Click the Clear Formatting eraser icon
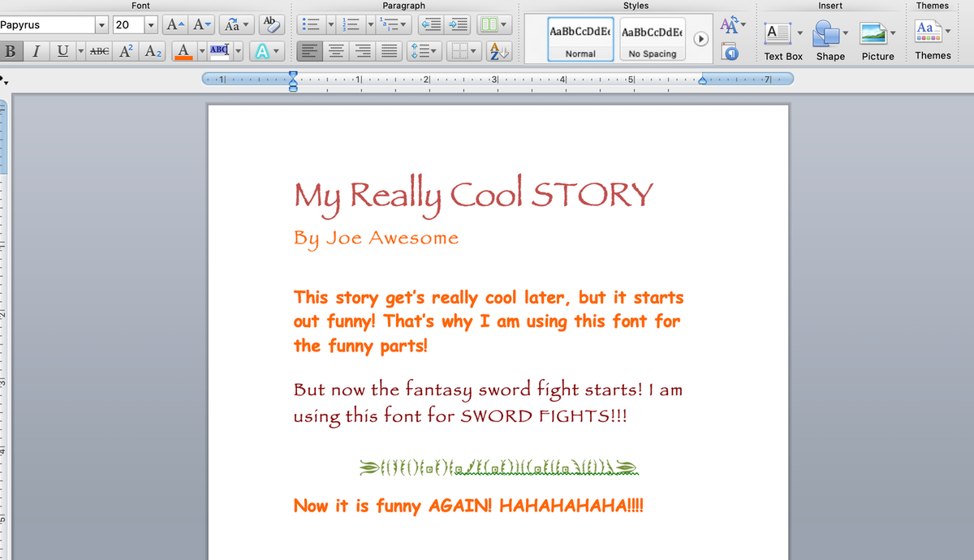This screenshot has height=560, width=974. pyautogui.click(x=272, y=24)
